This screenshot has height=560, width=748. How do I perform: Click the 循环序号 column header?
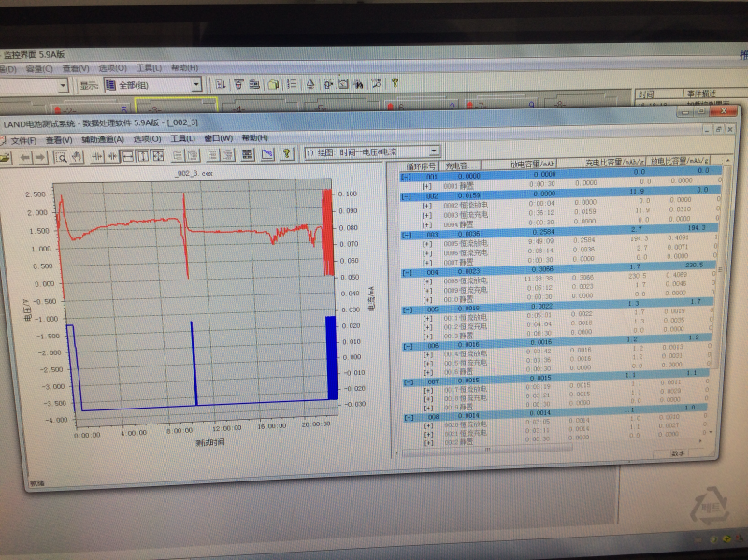421,166
